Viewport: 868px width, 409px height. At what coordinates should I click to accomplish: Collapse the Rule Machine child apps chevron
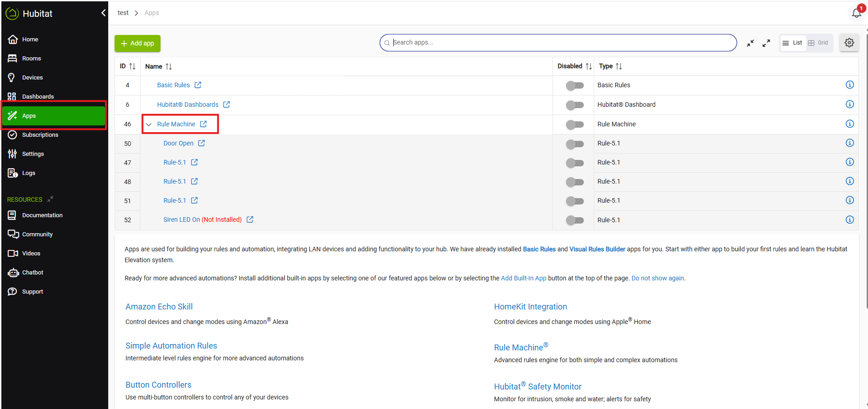click(x=149, y=125)
